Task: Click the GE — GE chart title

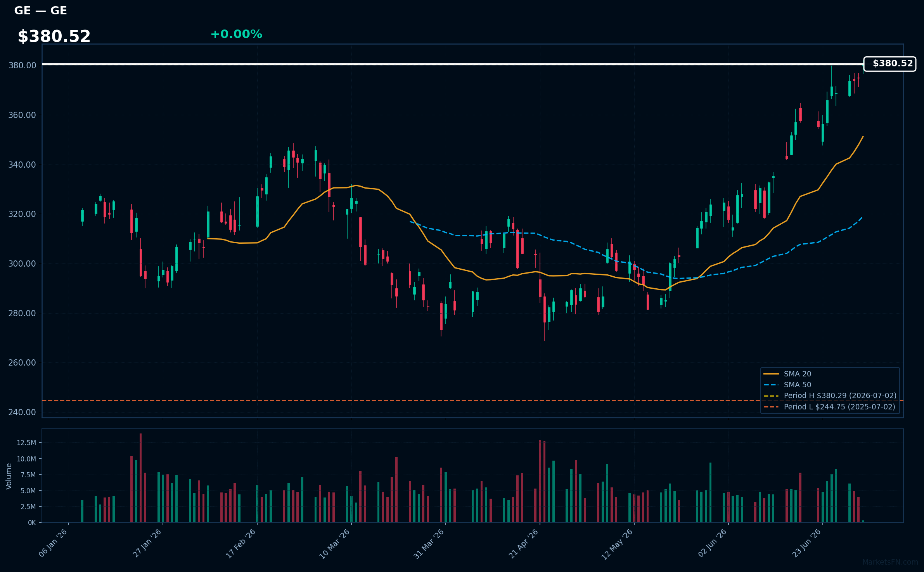Action: point(41,10)
